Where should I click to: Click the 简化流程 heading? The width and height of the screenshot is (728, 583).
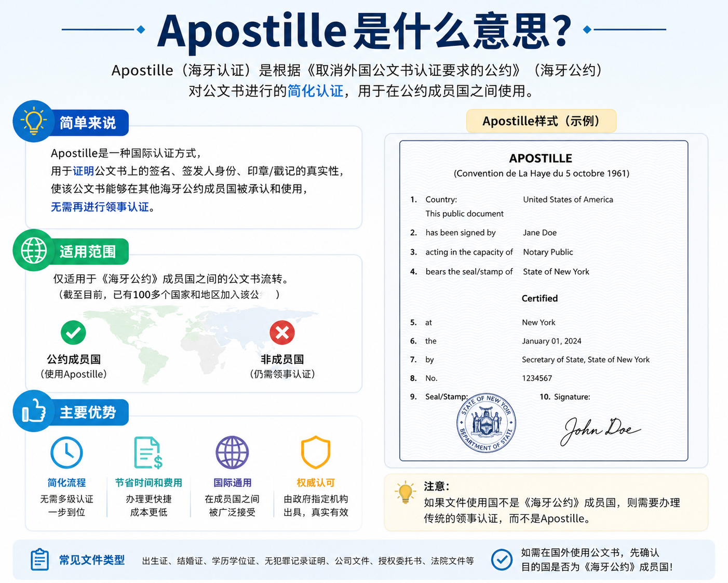pos(66,483)
